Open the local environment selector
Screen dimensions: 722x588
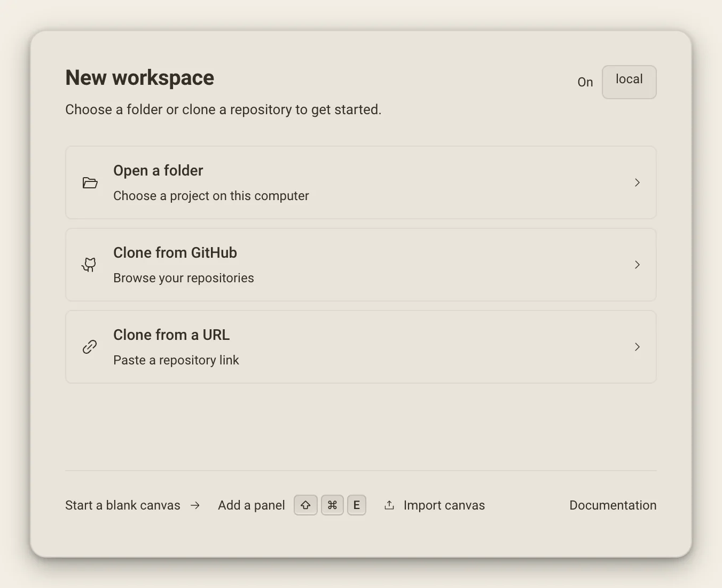pos(629,82)
